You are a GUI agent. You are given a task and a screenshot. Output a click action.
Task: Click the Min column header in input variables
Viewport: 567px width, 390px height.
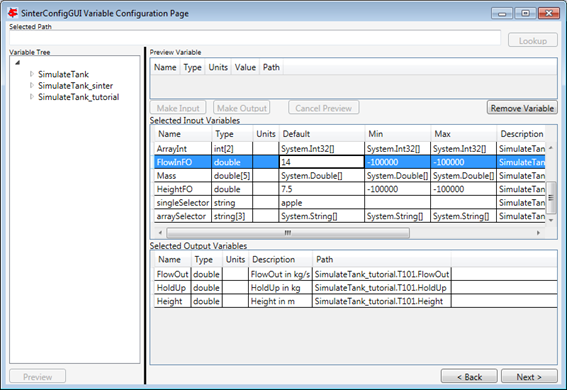click(398, 134)
